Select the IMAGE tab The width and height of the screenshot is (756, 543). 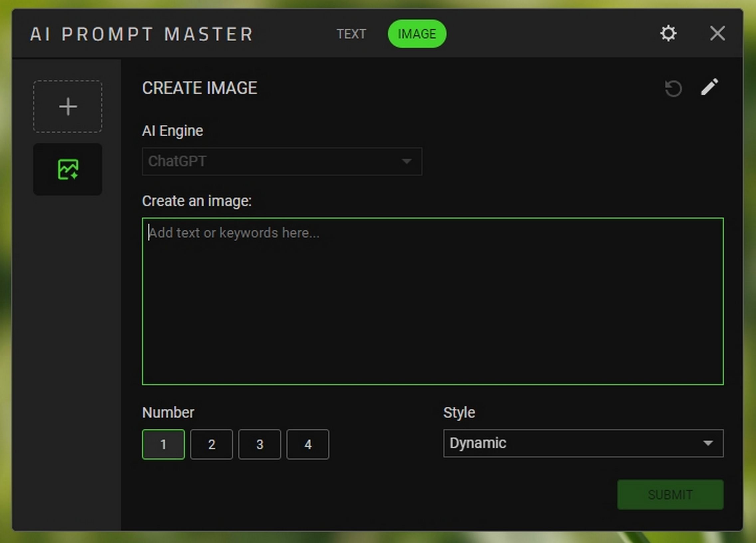(417, 34)
